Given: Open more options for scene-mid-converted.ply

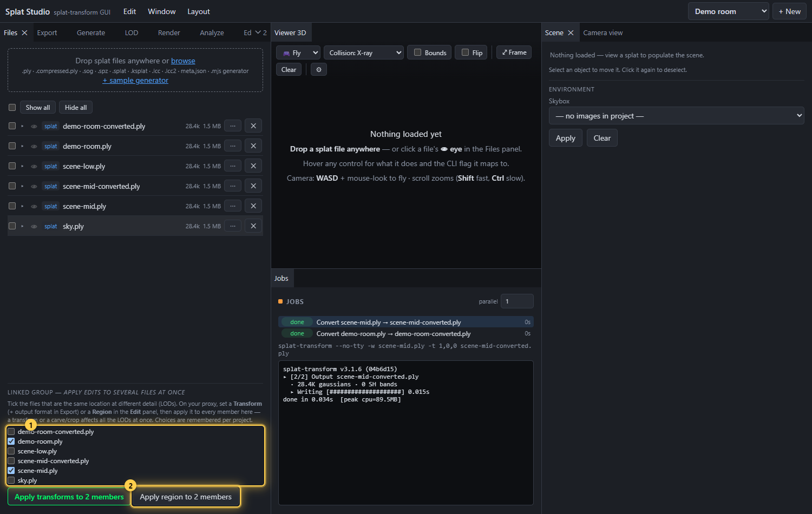Looking at the screenshot, I should 233,186.
